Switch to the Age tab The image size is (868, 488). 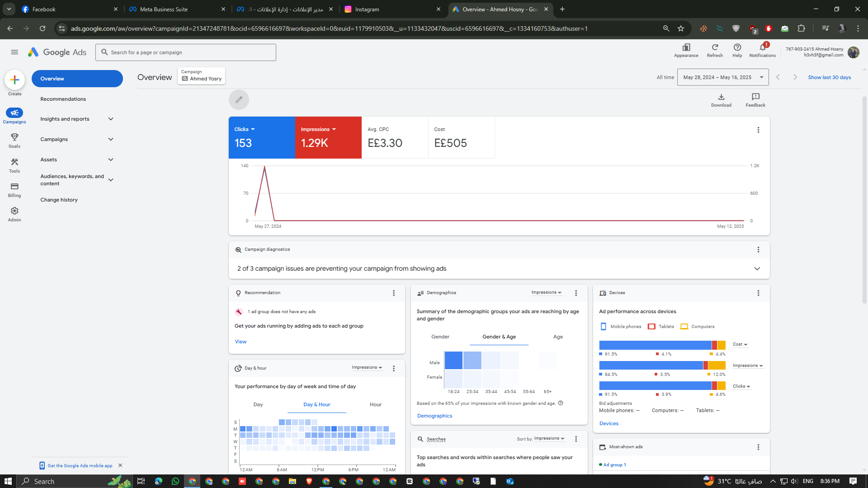point(558,337)
